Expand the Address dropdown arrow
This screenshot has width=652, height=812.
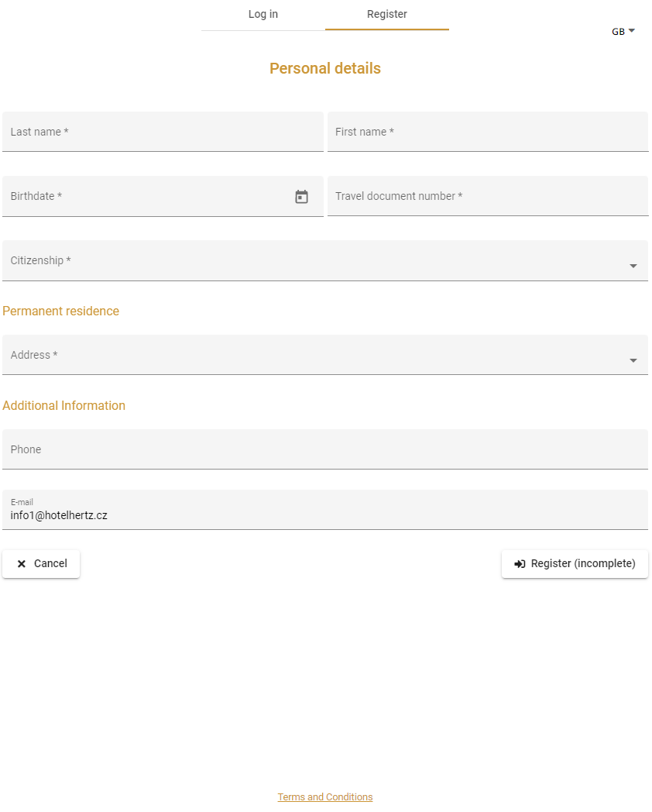633,360
